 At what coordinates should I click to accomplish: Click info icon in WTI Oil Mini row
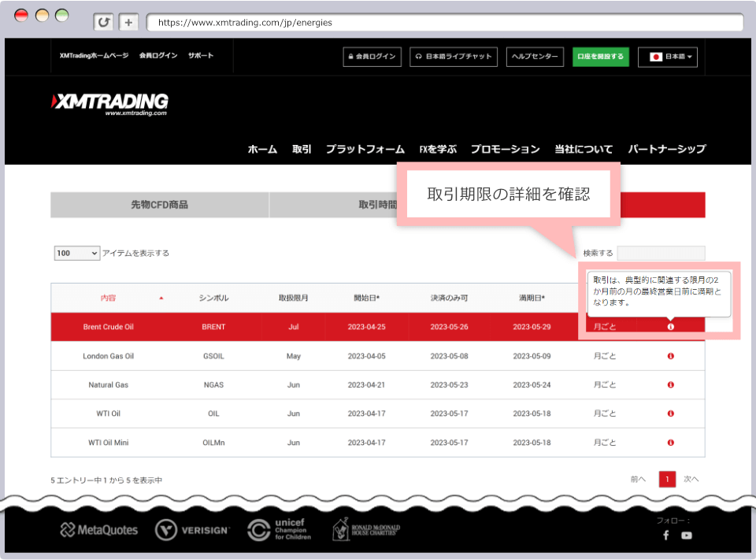pos(670,443)
